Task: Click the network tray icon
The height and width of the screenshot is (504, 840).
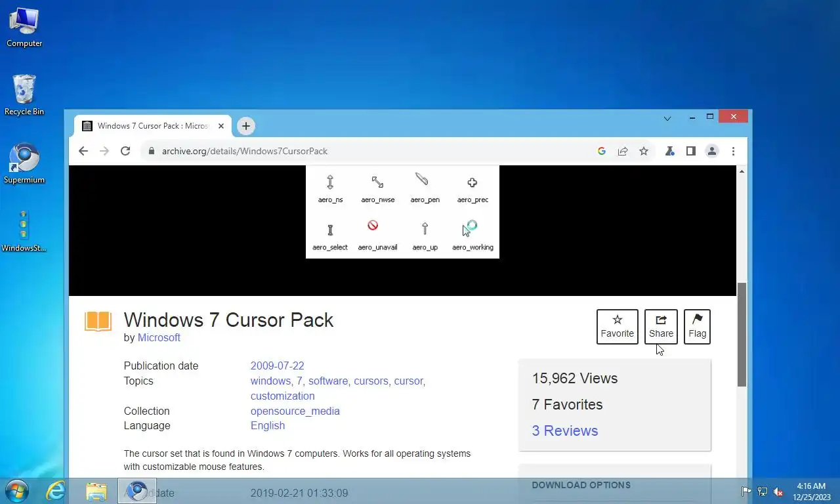Action: 763,491
